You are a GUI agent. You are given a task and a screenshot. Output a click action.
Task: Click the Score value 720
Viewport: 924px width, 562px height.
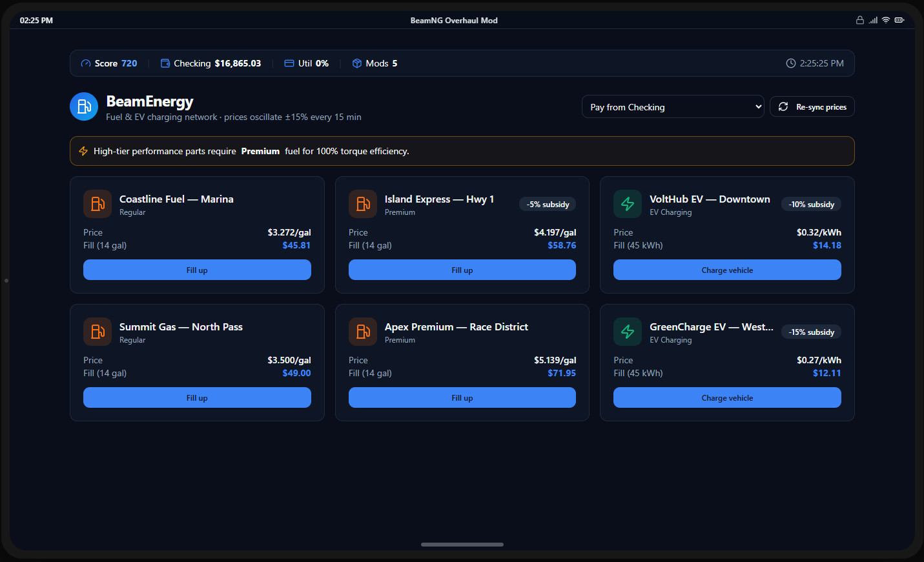129,63
